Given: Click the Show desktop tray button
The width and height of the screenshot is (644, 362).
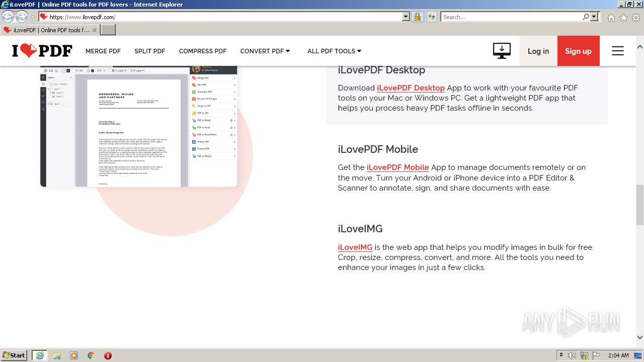Looking at the screenshot, I should coord(638,355).
